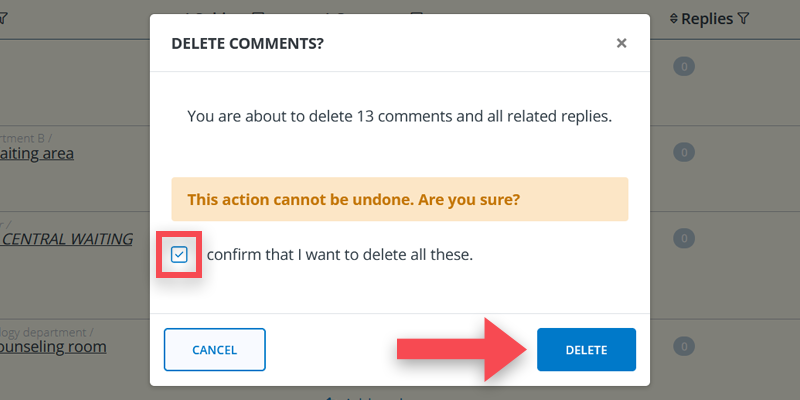Screen dimensions: 800x400
Task: Open the 'waiting area' link
Action: coord(38,153)
